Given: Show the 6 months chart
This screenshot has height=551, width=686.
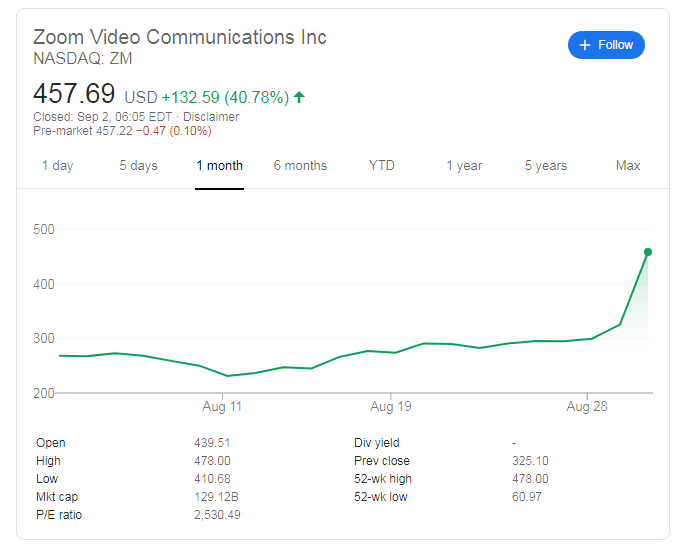Looking at the screenshot, I should click(x=300, y=166).
